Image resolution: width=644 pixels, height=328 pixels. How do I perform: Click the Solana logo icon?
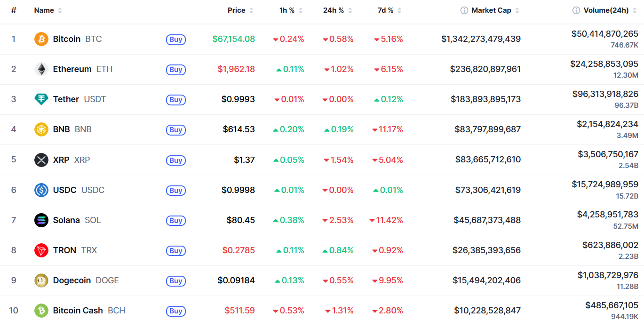(x=41, y=220)
